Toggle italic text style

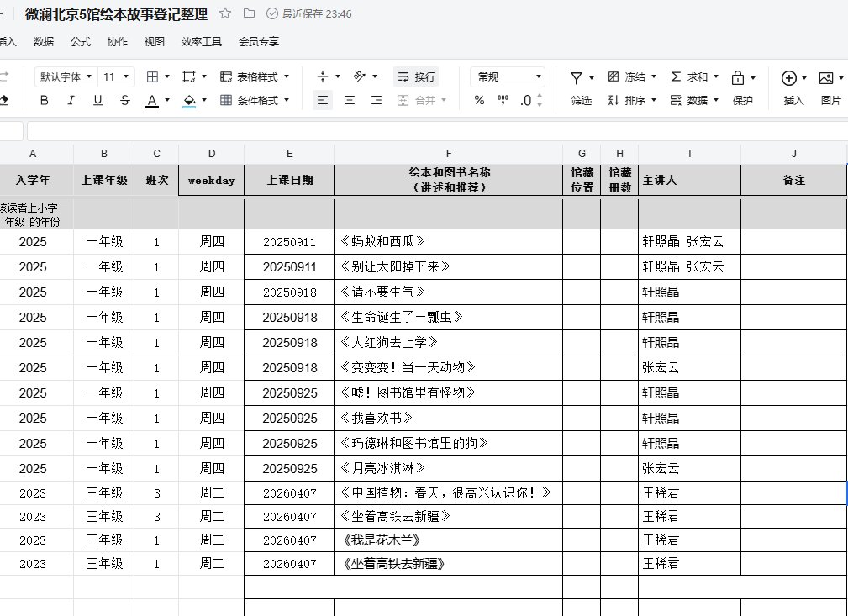(71, 101)
